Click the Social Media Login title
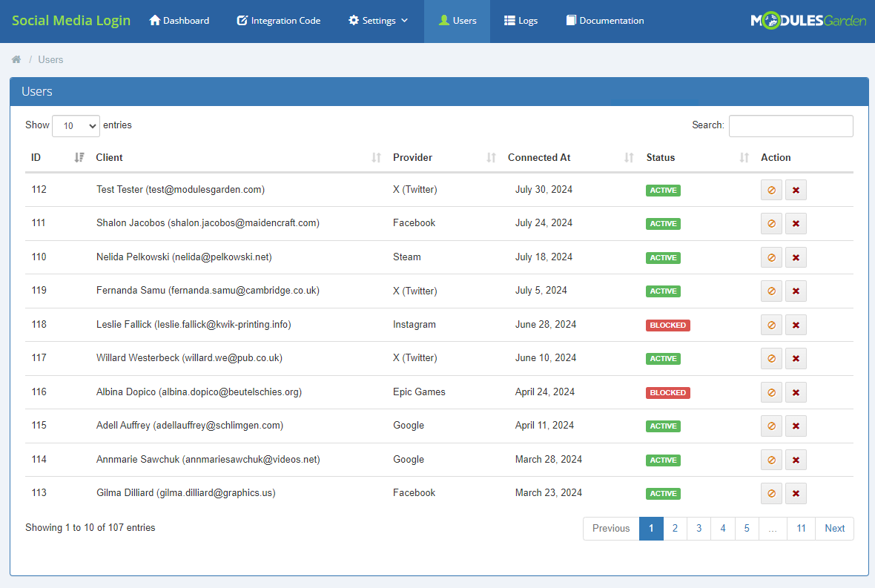The height and width of the screenshot is (588, 875). point(71,21)
